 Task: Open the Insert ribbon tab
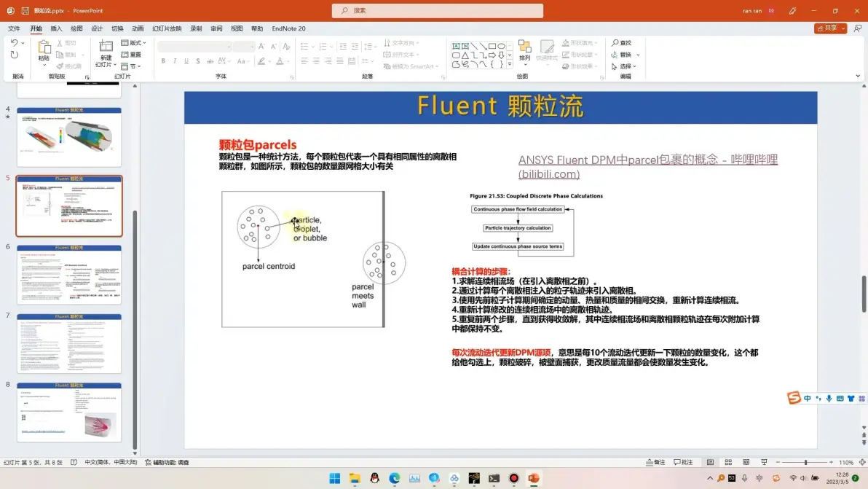coord(56,28)
